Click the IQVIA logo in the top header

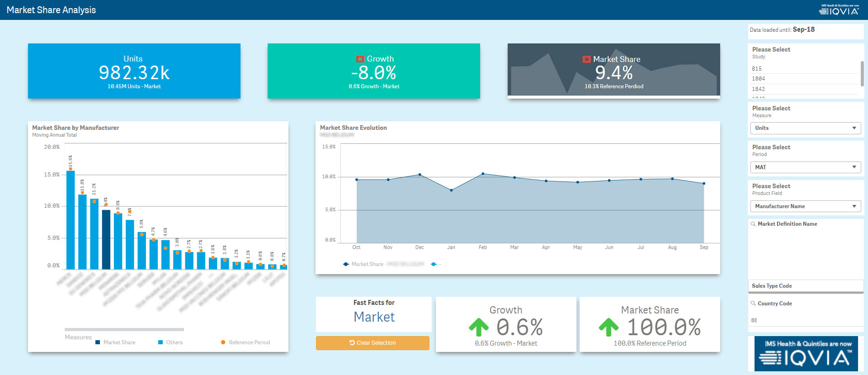(x=839, y=10)
